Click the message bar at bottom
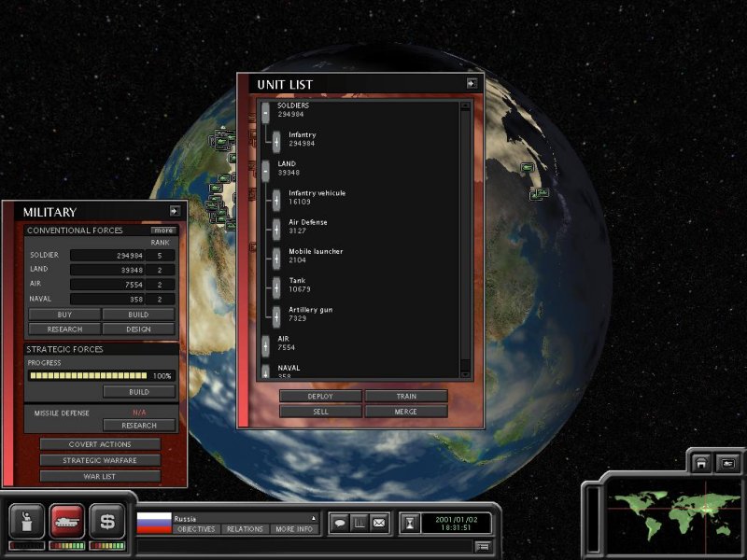Screen dimensions: 747x560 [x=305, y=547]
